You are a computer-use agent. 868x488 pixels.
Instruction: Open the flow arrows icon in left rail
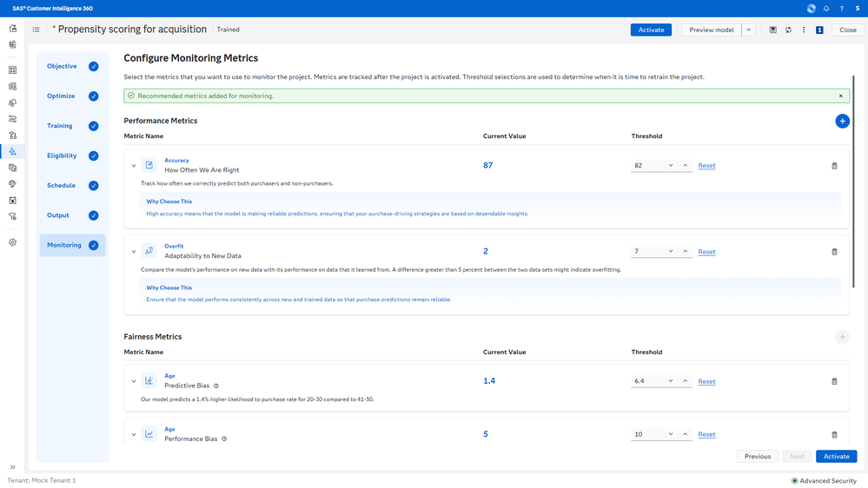tap(13, 119)
